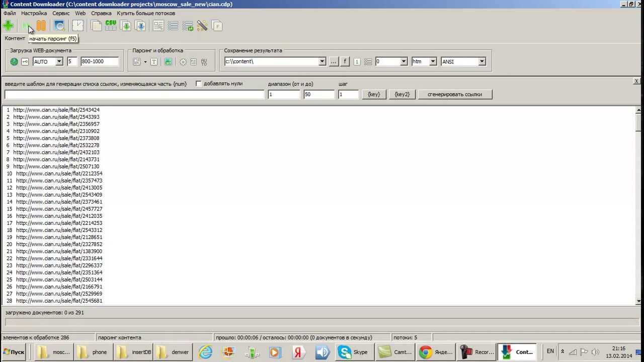644x362 pixels.
Task: Open the Настройка menu
Action: (34, 14)
